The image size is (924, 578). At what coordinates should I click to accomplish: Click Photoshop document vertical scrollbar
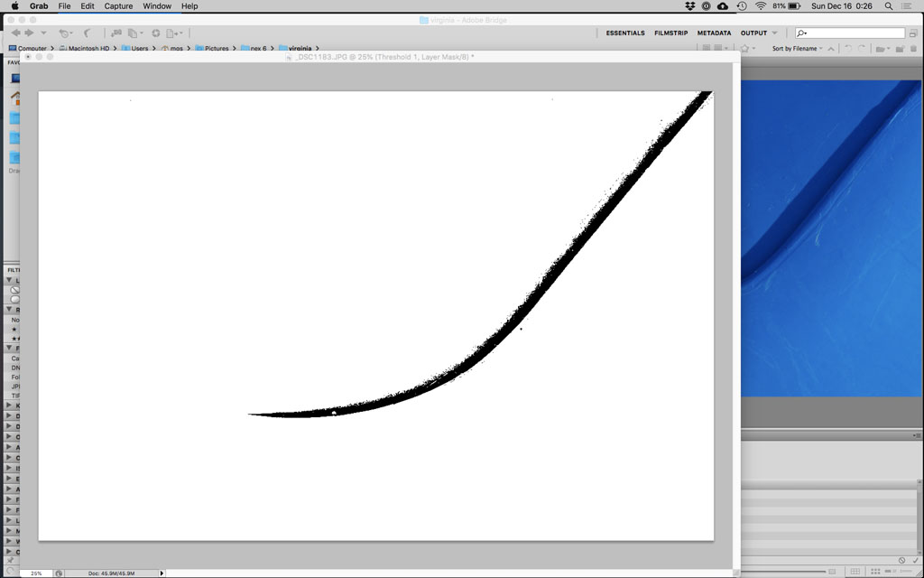(x=736, y=315)
